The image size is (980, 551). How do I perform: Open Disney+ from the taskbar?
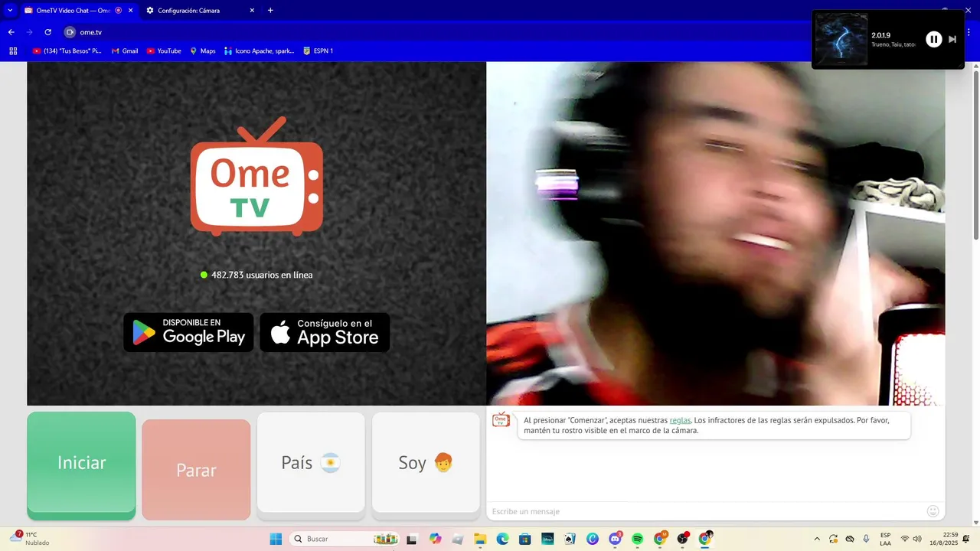click(547, 539)
